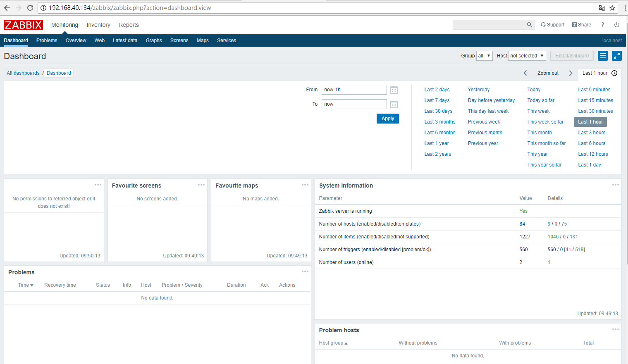This screenshot has width=628, height=364.
Task: Shift time period forward with right arrow
Action: (x=571, y=73)
